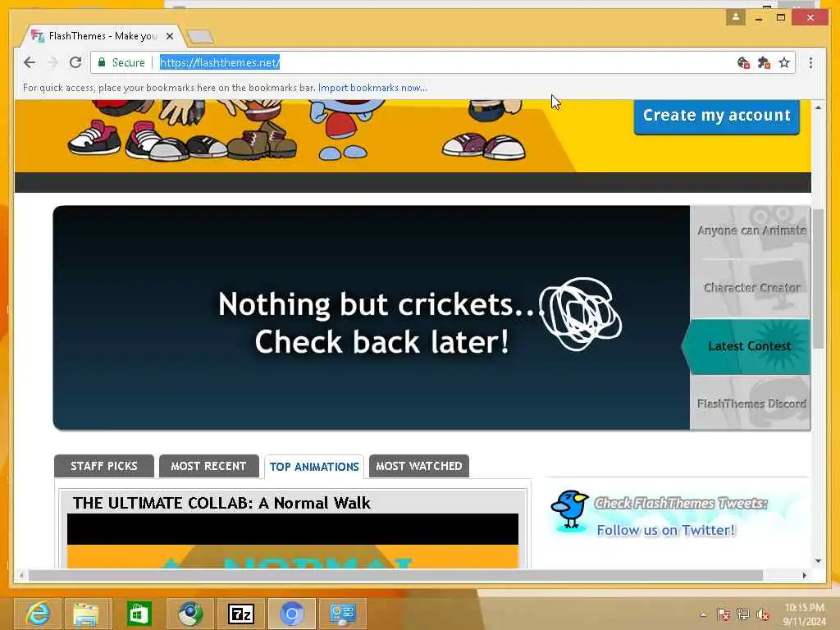Viewport: 840px width, 630px height.
Task: Click the horizontal scrollbar left arrow
Action: point(21,575)
